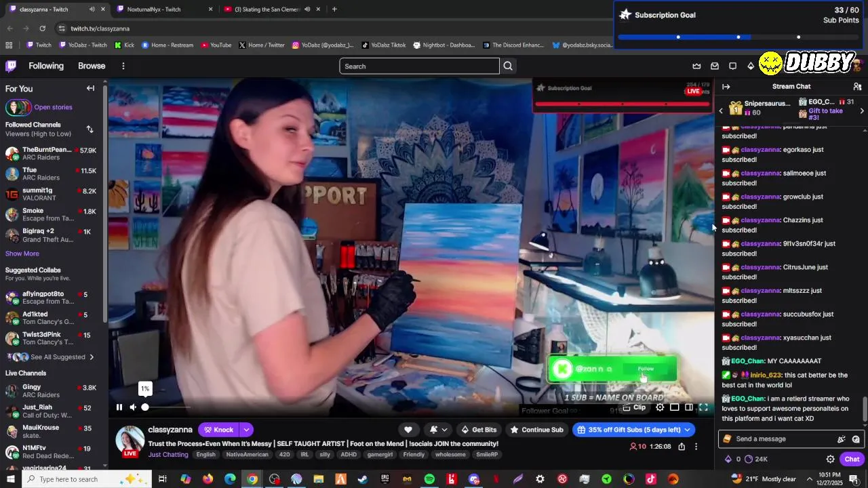Screen dimensions: 868x488
Task: Pause the stream video
Action: pos(119,407)
